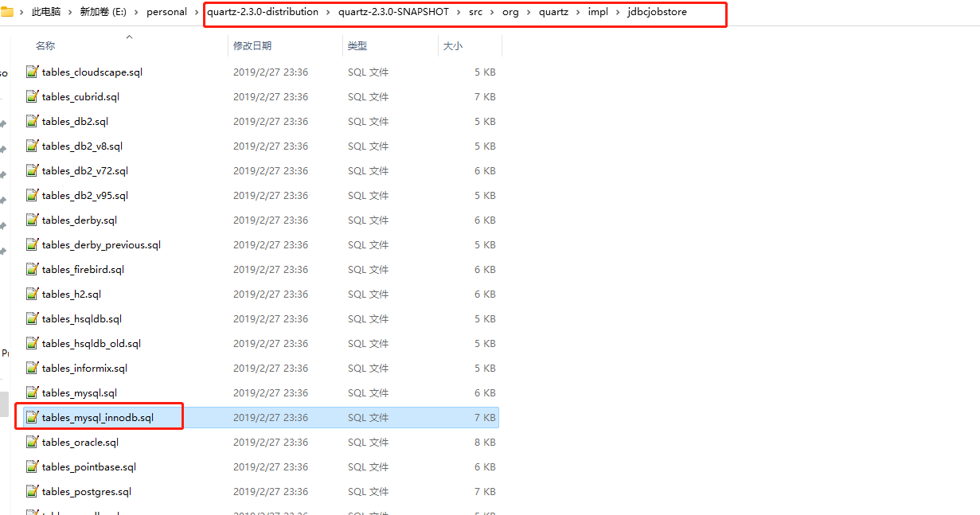Click the 8 KB size of tables_oracle.sql
Viewport: 980px width, 515px height.
click(485, 442)
